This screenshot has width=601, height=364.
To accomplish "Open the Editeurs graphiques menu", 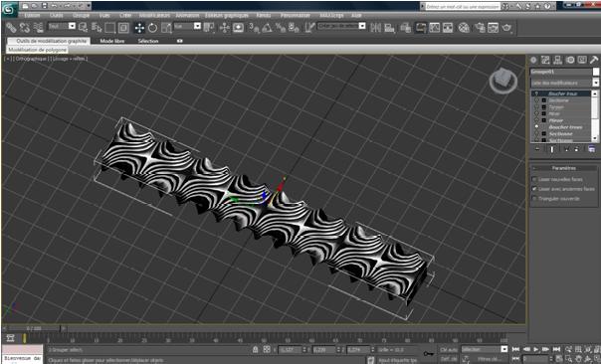I will point(227,15).
